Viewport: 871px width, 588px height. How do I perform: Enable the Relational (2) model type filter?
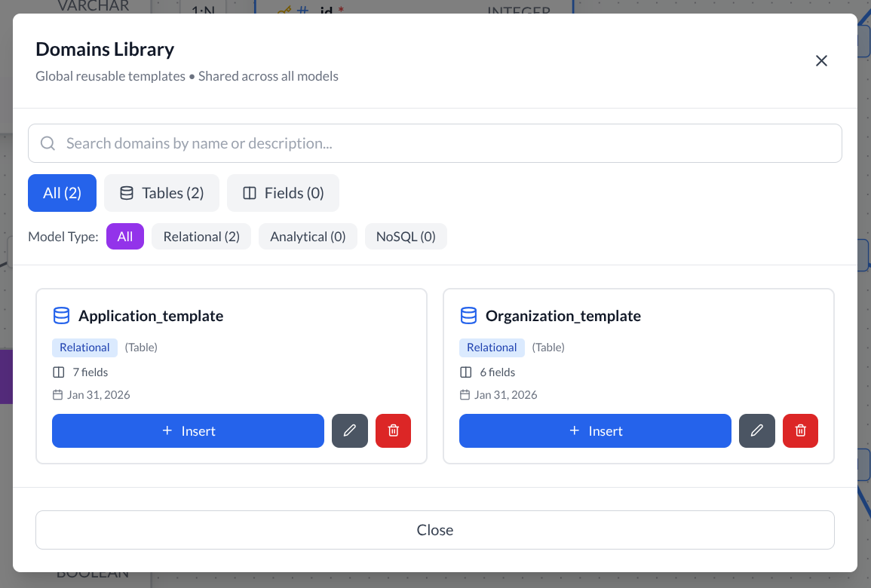pyautogui.click(x=201, y=236)
